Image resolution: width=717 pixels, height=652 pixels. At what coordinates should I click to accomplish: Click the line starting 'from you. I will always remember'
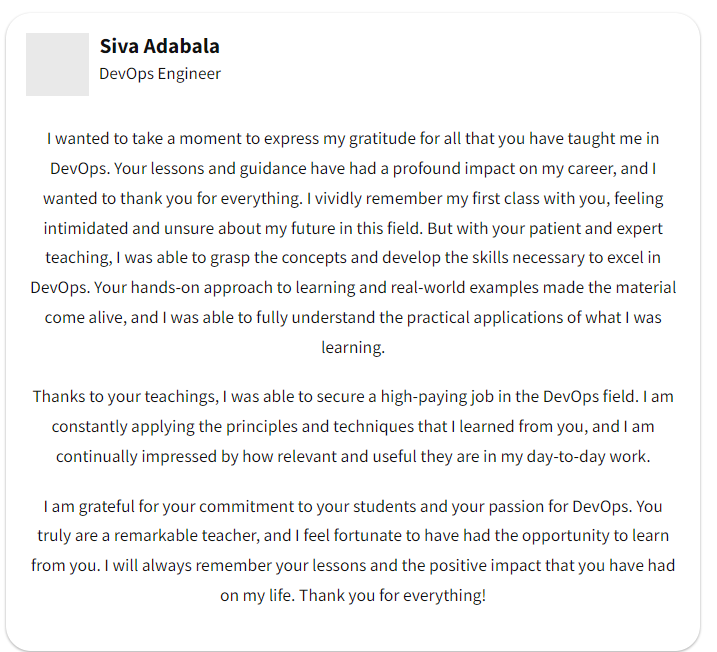[x=353, y=566]
